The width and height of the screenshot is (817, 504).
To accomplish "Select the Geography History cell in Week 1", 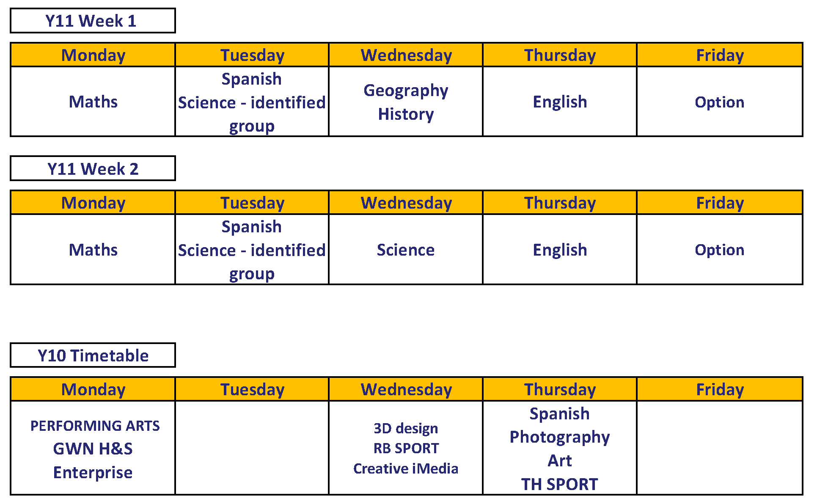I will click(406, 102).
